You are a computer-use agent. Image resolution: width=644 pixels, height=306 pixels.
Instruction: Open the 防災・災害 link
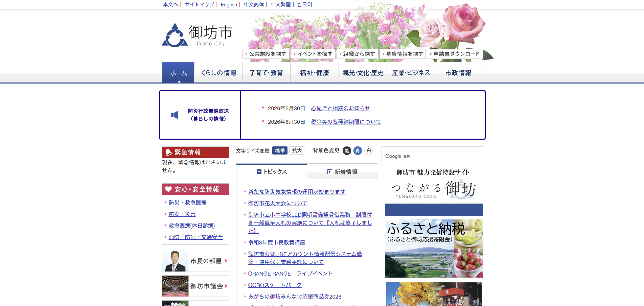coord(182,214)
